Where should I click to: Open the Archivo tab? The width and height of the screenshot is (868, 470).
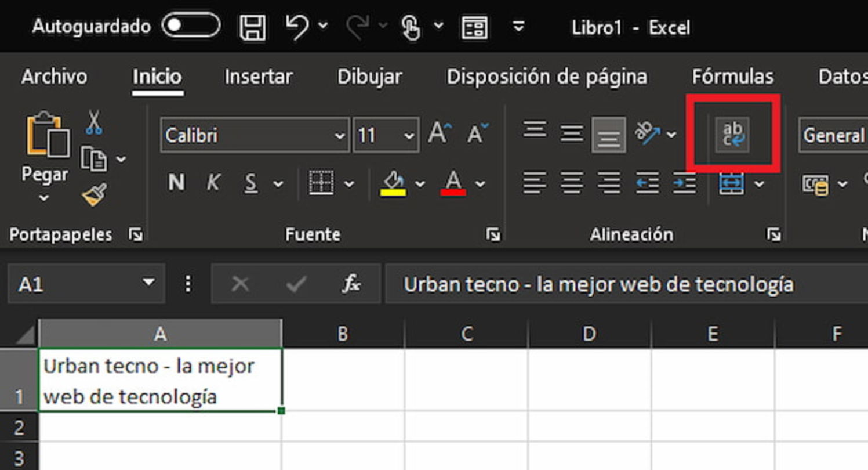[x=55, y=77]
